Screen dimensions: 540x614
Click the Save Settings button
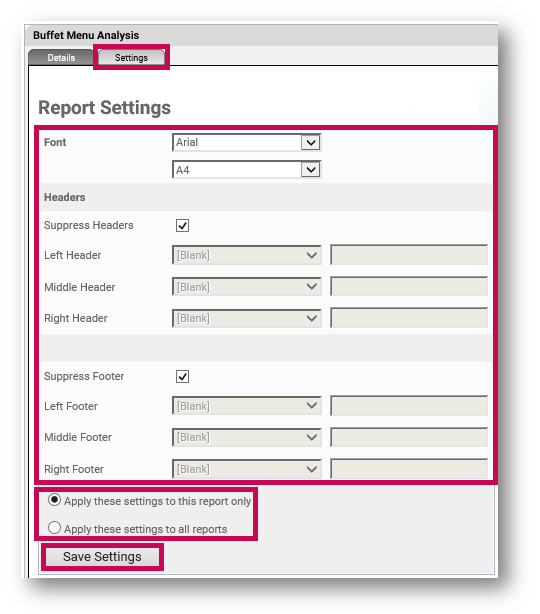click(102, 557)
